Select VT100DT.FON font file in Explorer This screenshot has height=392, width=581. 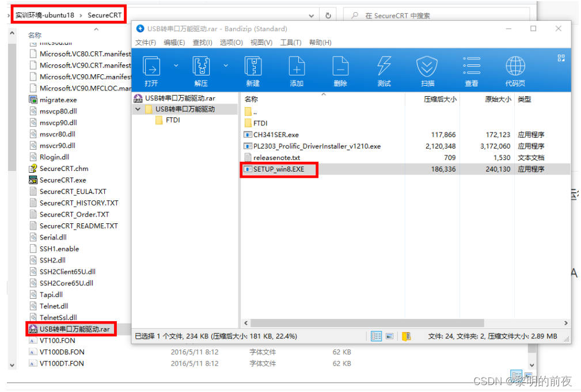(56, 363)
